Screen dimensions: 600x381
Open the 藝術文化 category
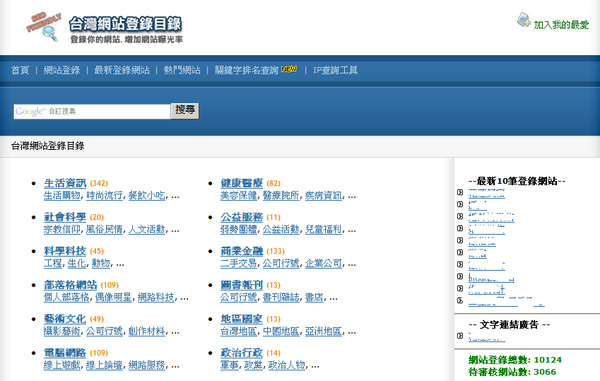65,319
